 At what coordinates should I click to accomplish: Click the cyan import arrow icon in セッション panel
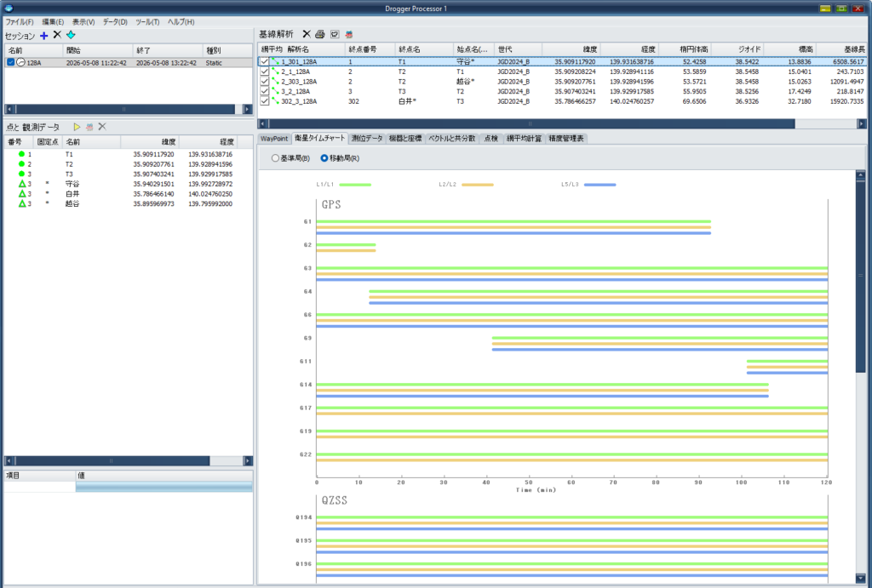[71, 35]
